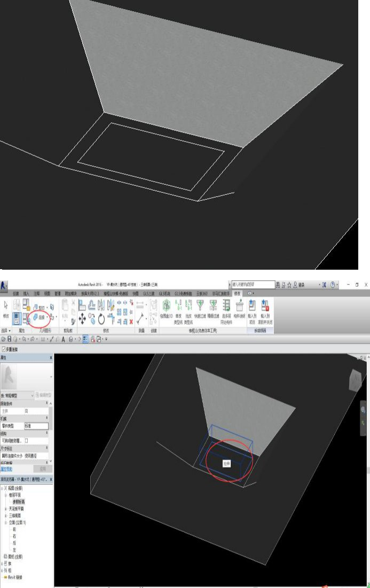The width and height of the screenshot is (370, 588).
Task: Switch to the 插入 ribbon tab
Action: [x=26, y=294]
